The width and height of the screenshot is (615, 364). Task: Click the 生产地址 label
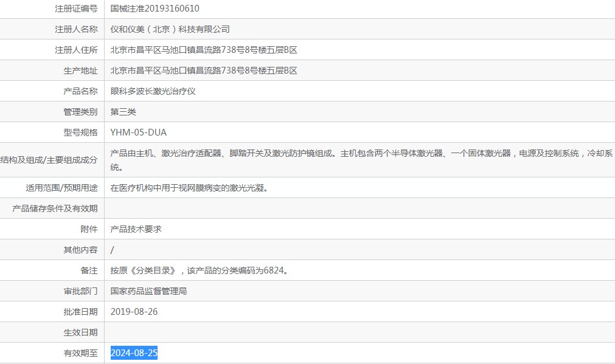click(x=80, y=71)
